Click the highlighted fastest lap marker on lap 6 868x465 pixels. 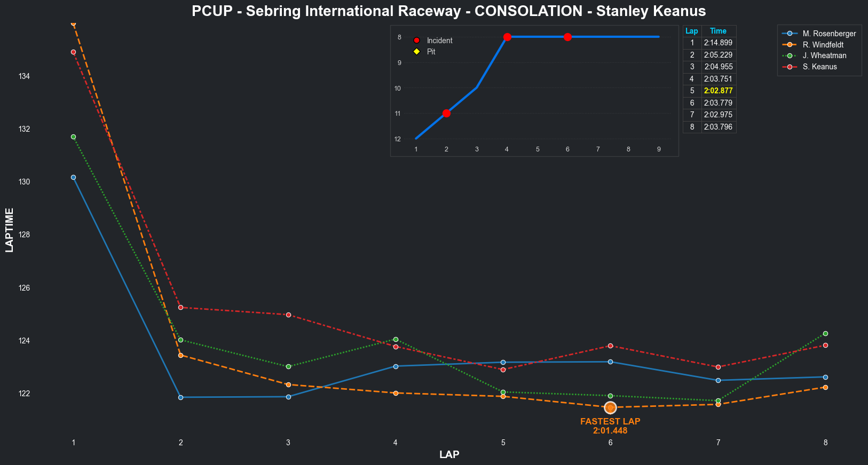(x=610, y=407)
